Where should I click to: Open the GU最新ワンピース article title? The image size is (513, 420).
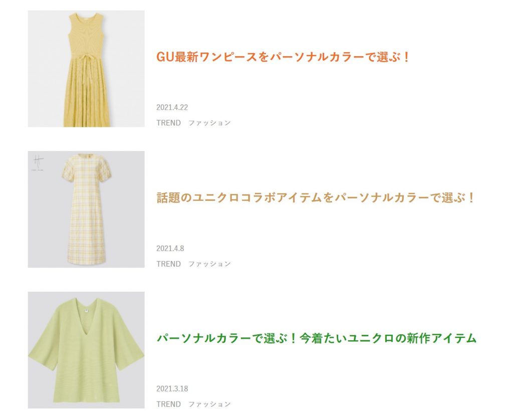(283, 57)
